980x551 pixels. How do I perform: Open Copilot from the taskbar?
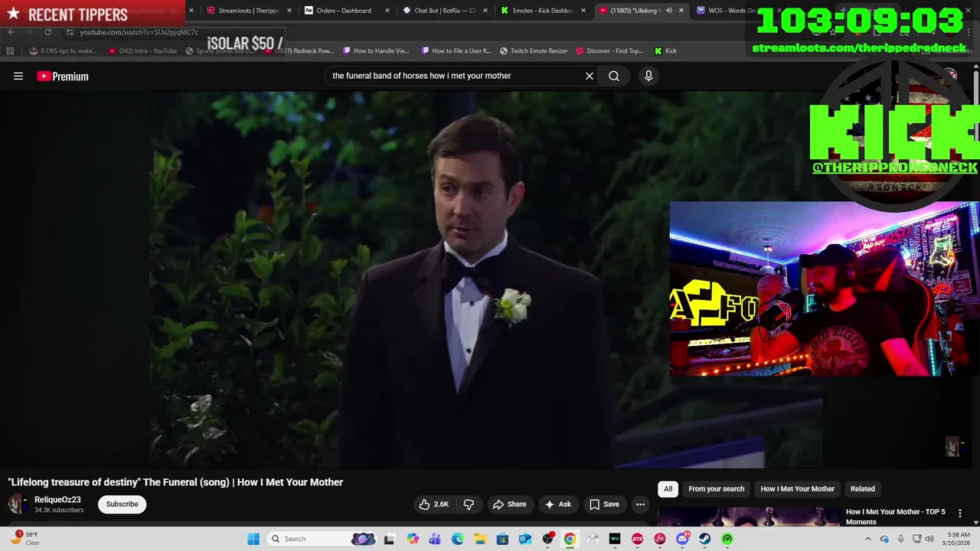point(413,539)
